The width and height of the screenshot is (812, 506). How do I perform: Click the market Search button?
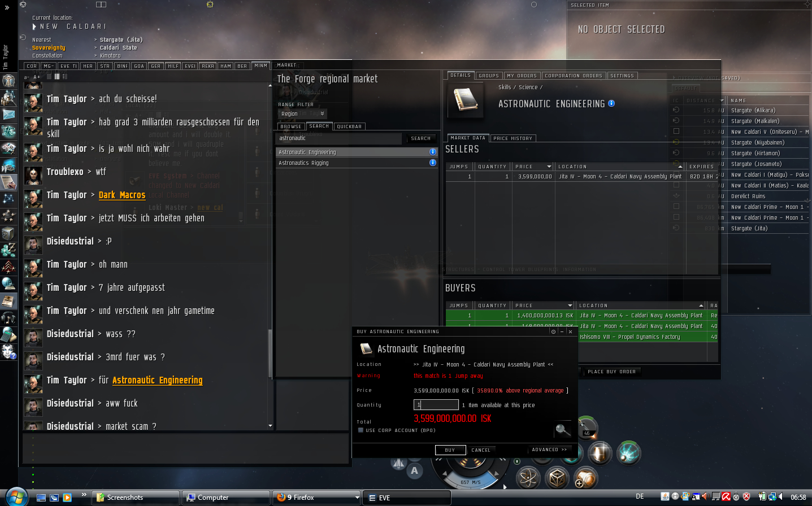pyautogui.click(x=421, y=138)
